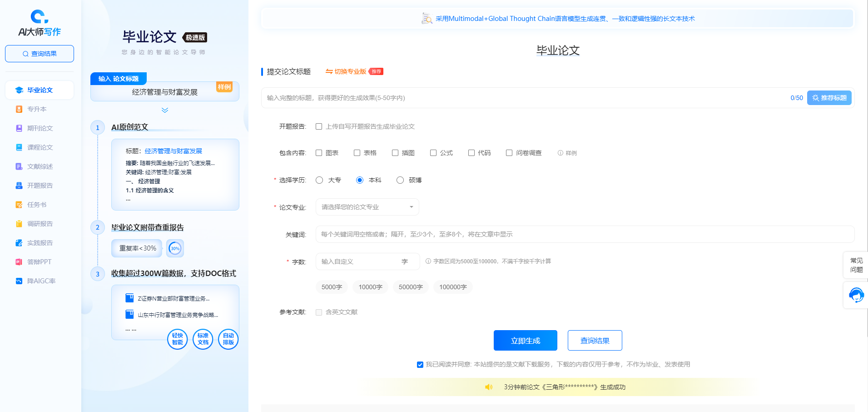The width and height of the screenshot is (868, 412).
Task: Click 查询结果 next to generate button
Action: [595, 340]
